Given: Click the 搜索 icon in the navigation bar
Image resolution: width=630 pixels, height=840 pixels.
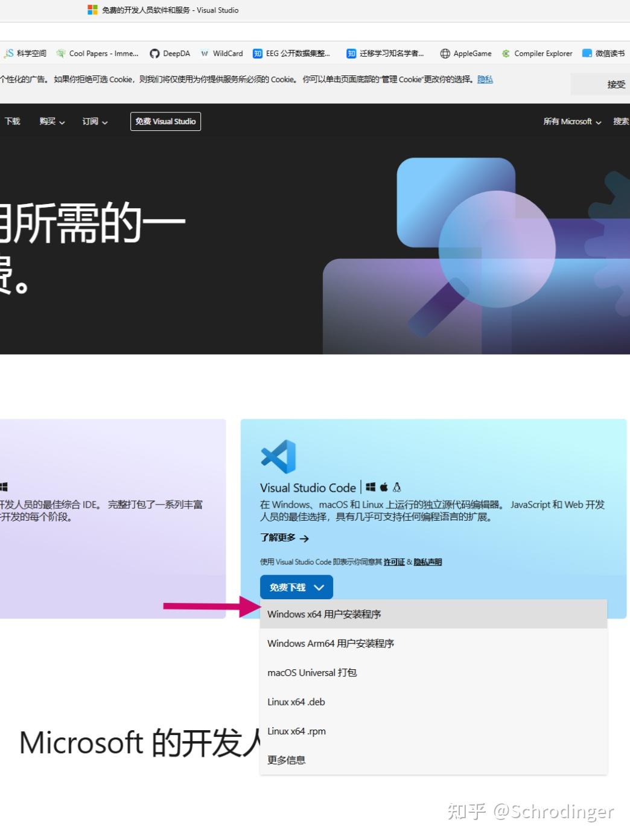Looking at the screenshot, I should [x=620, y=121].
